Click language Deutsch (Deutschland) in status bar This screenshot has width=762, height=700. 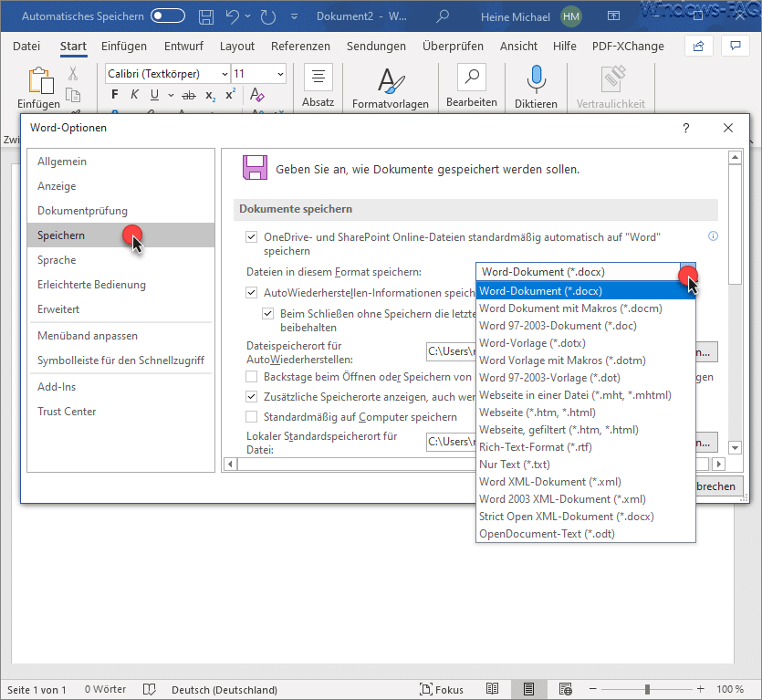point(224,690)
